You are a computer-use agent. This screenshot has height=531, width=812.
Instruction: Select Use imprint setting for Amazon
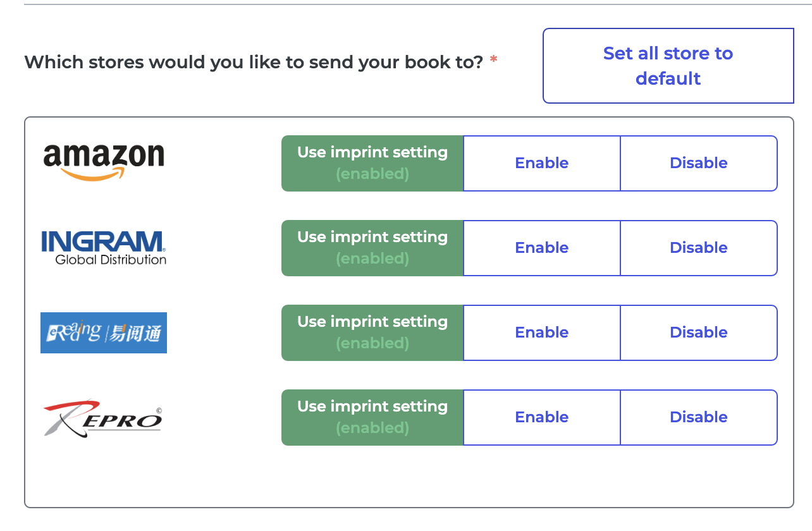372,163
